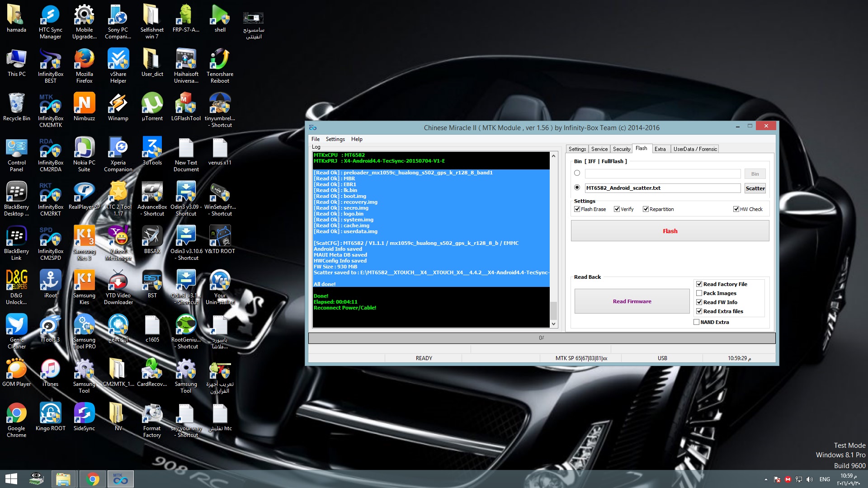The height and width of the screenshot is (488, 868).
Task: Open the YTD Video Downloader icon
Action: (118, 287)
